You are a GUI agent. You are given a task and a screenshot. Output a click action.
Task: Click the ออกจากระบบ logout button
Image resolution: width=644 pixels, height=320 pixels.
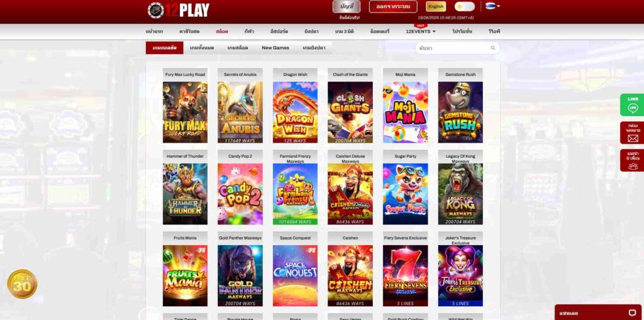point(393,6)
